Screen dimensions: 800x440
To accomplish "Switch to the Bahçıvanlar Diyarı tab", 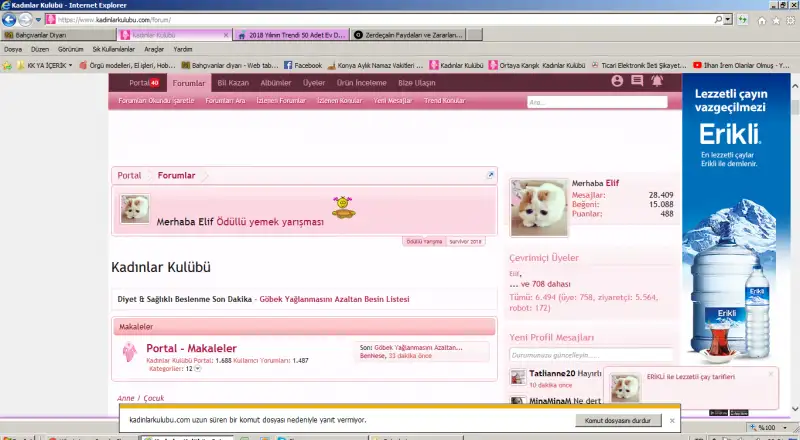I will [58, 35].
